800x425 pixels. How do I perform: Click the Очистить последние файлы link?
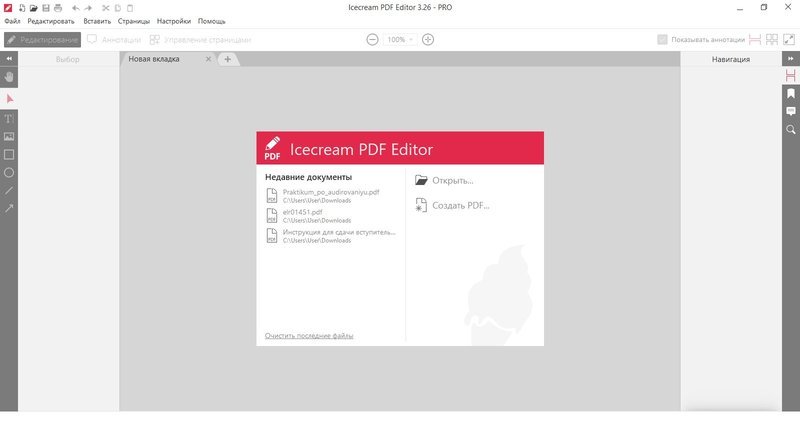(309, 336)
